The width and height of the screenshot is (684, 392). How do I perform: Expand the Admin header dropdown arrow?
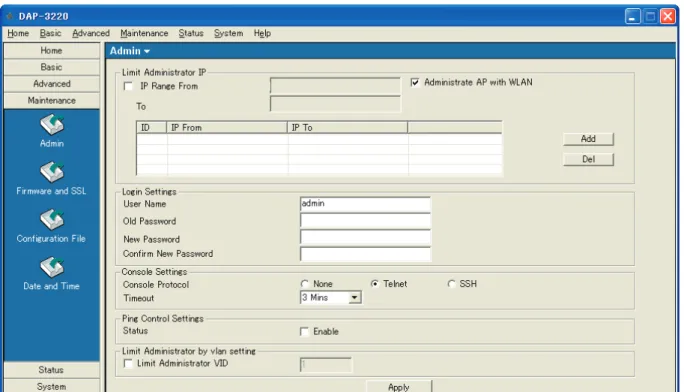147,51
